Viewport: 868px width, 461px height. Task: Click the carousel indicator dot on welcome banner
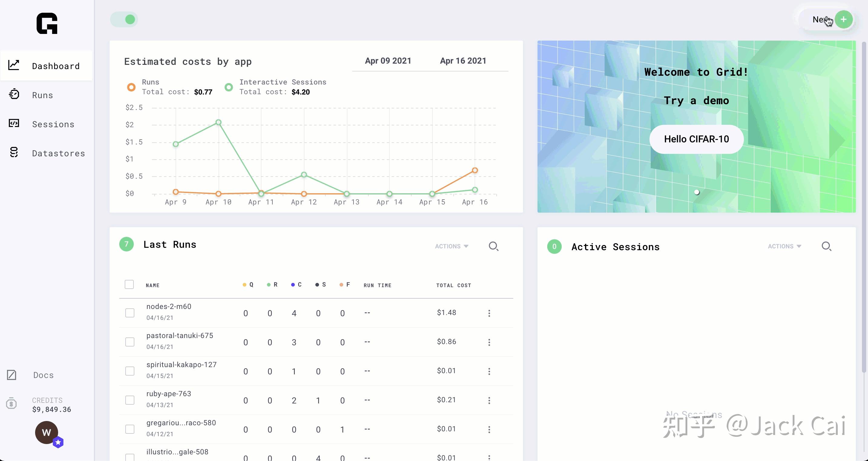click(x=696, y=193)
